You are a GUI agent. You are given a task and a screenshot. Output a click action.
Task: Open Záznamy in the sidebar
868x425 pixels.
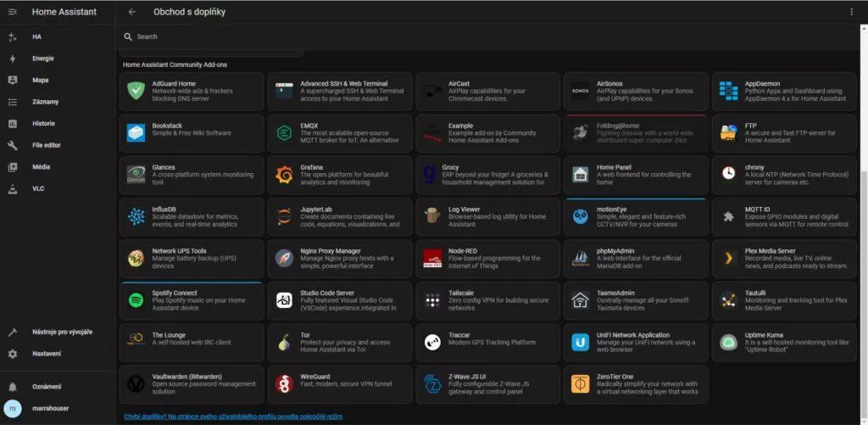pyautogui.click(x=58, y=102)
